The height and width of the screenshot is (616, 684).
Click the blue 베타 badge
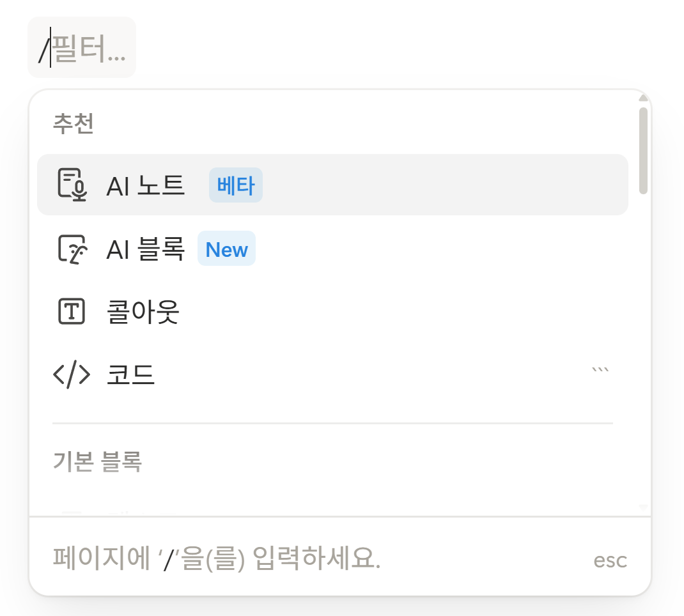(x=235, y=185)
